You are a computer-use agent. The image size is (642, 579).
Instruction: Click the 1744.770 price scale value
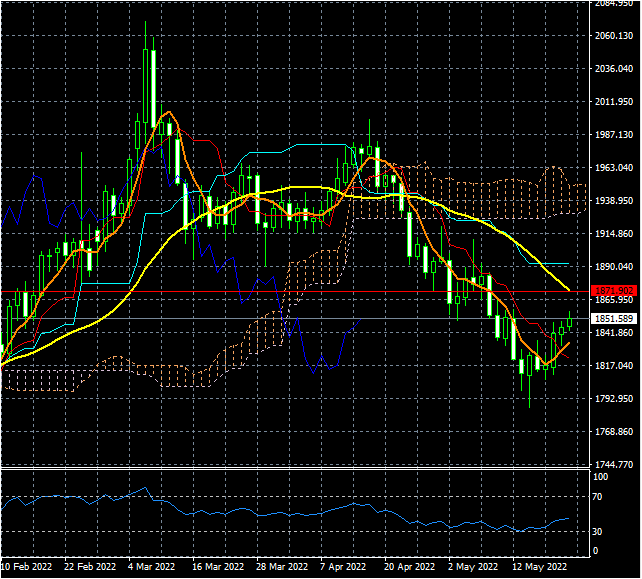click(x=614, y=465)
